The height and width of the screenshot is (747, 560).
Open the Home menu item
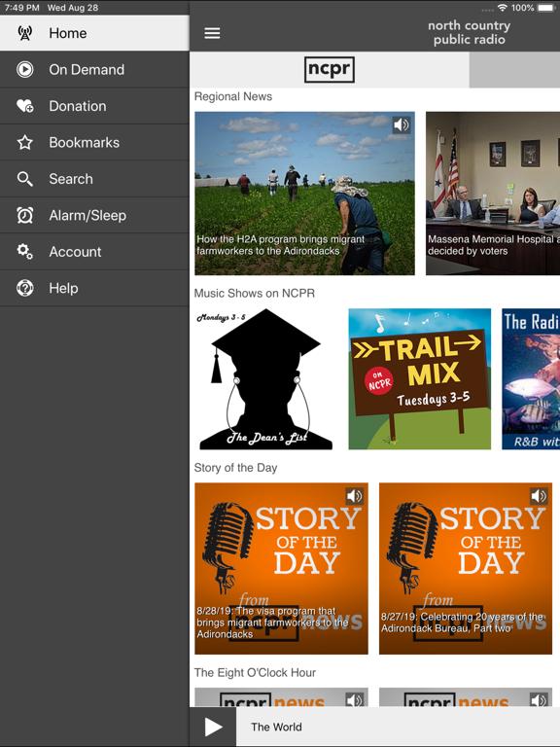[x=94, y=33]
